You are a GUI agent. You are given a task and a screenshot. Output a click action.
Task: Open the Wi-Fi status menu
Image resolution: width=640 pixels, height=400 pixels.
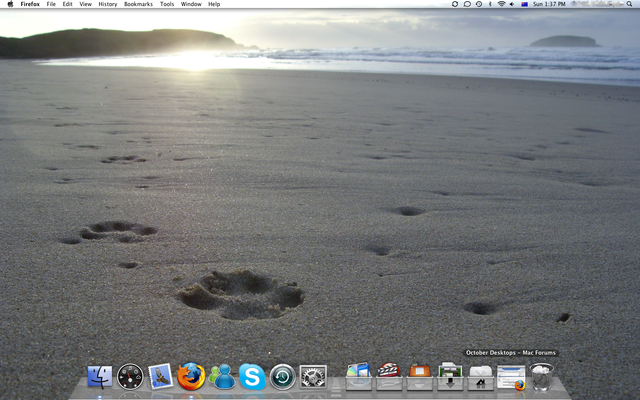tap(501, 4)
